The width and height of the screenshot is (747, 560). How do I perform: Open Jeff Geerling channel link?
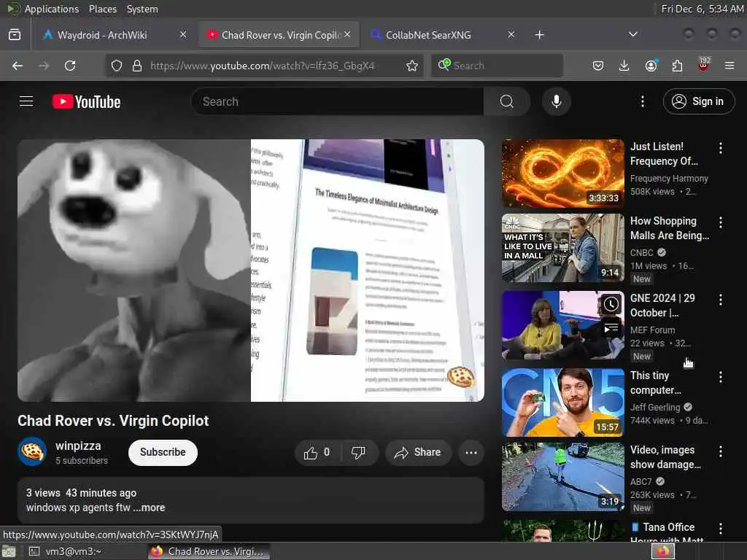655,407
